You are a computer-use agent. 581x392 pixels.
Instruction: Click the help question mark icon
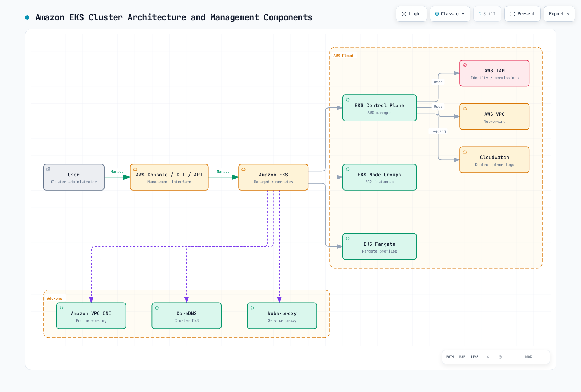pyautogui.click(x=500, y=357)
